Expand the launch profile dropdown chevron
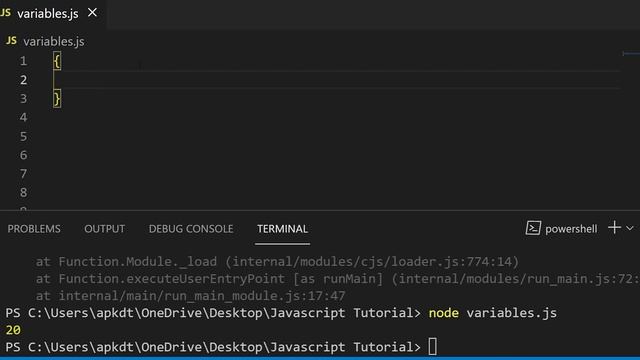This screenshot has width=640, height=360. (630, 228)
